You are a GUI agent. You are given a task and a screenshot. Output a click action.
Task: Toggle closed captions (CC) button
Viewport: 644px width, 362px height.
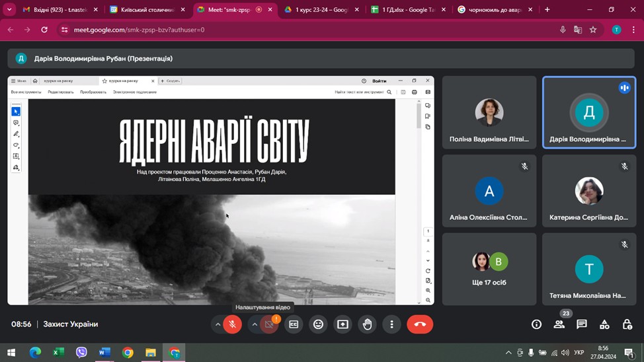pyautogui.click(x=294, y=324)
